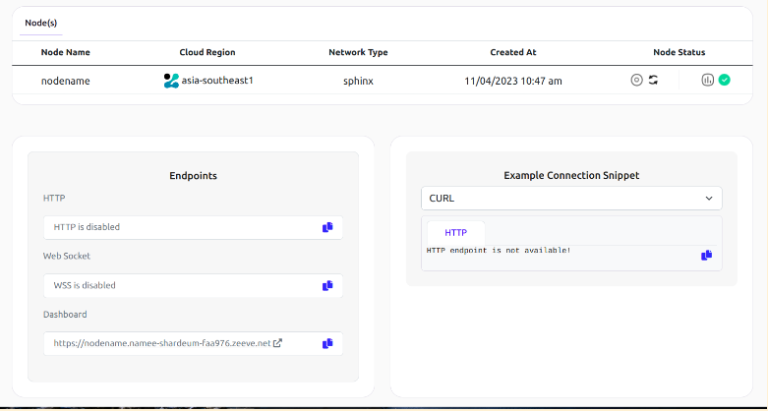The width and height of the screenshot is (768, 411).
Task: Click the asia-southeast1 cloud region logo
Action: [x=171, y=80]
